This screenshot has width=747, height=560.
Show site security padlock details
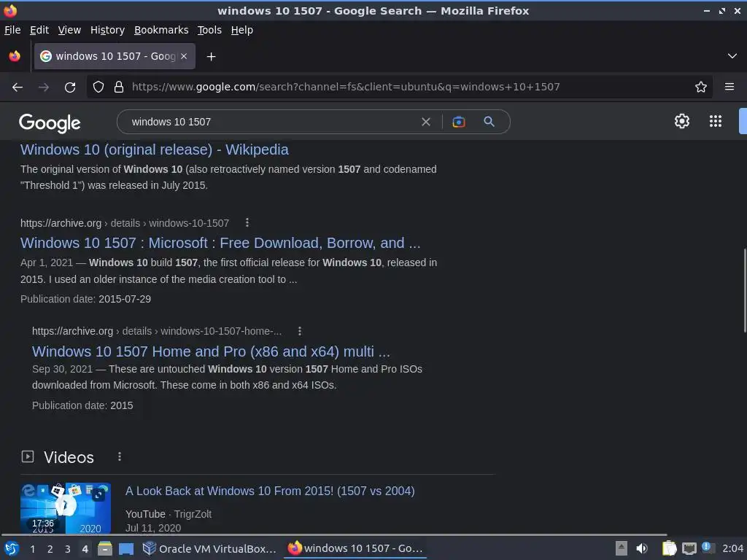(x=119, y=87)
